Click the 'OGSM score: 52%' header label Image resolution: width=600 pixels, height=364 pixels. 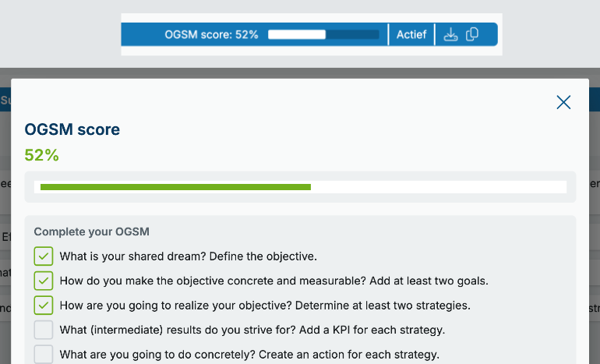(x=211, y=35)
